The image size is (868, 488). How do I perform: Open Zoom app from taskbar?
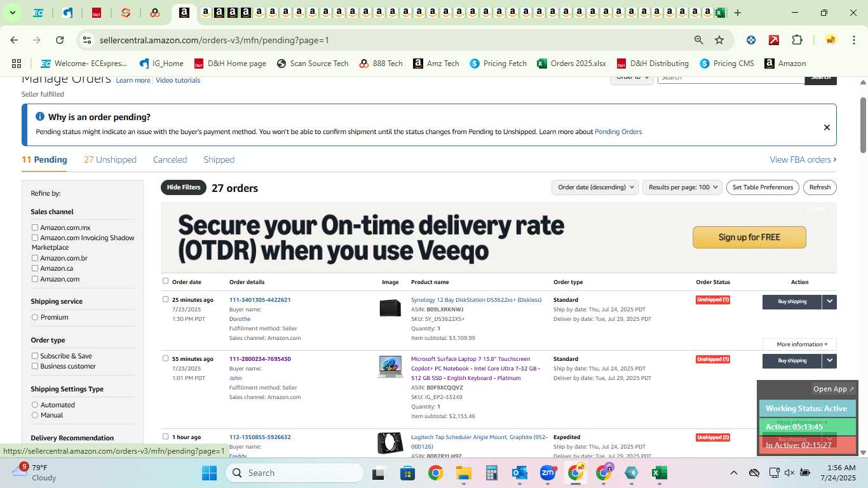click(x=548, y=473)
